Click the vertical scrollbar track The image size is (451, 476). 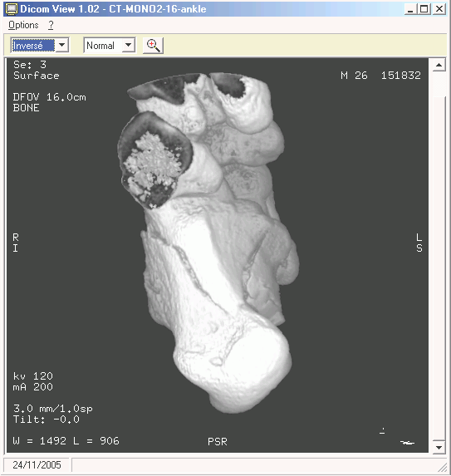439,85
